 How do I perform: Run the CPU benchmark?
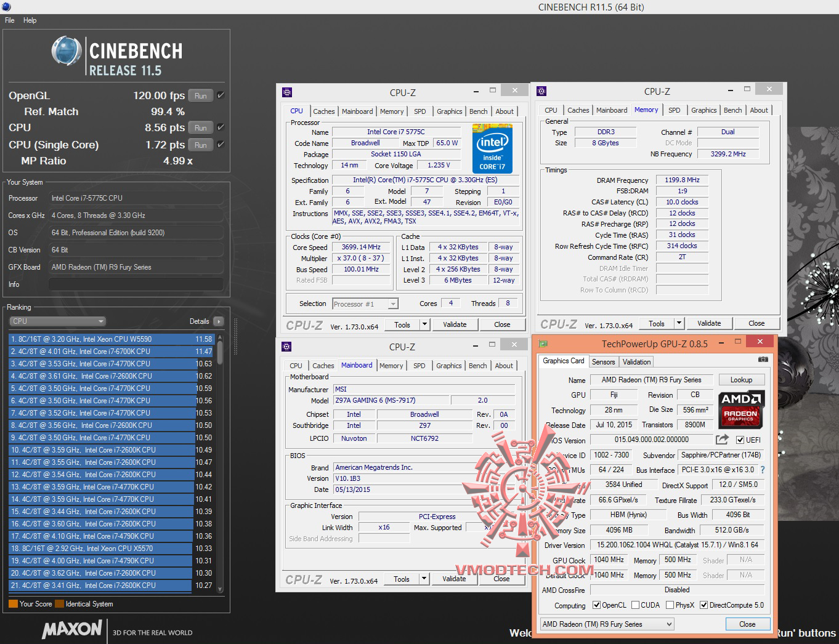pyautogui.click(x=201, y=127)
